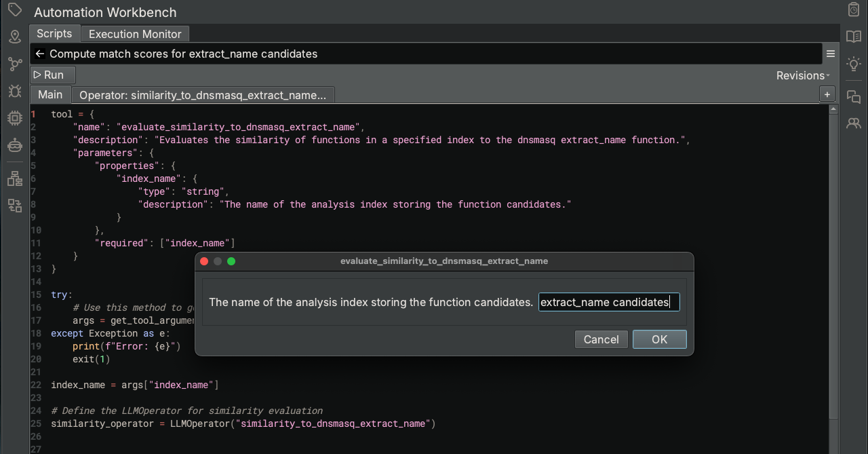This screenshot has width=868, height=454.
Task: Cancel the index name dialog
Action: click(601, 339)
